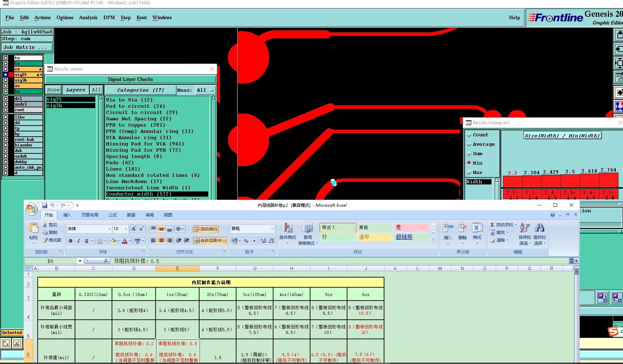
Task: Switch to Excel Formulas (公式) tab
Action: click(113, 215)
